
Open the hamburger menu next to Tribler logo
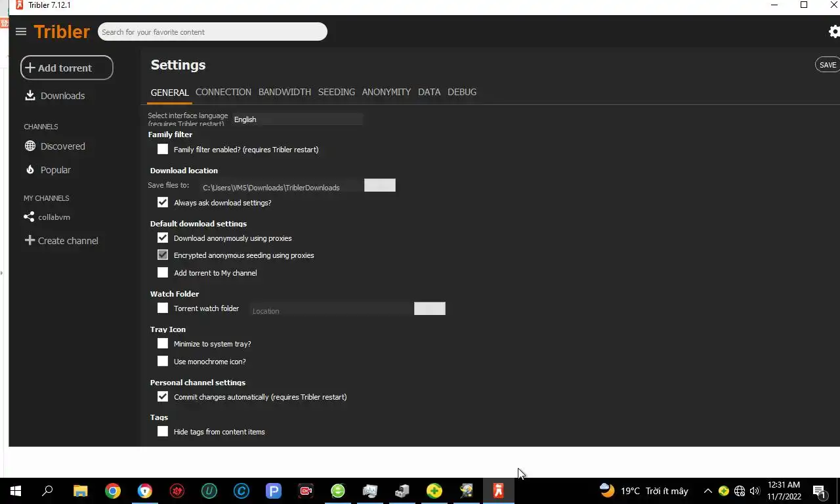pos(20,31)
